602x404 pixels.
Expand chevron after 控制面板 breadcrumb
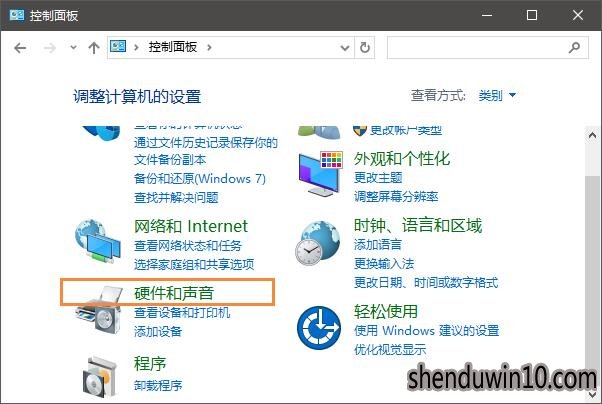click(209, 48)
